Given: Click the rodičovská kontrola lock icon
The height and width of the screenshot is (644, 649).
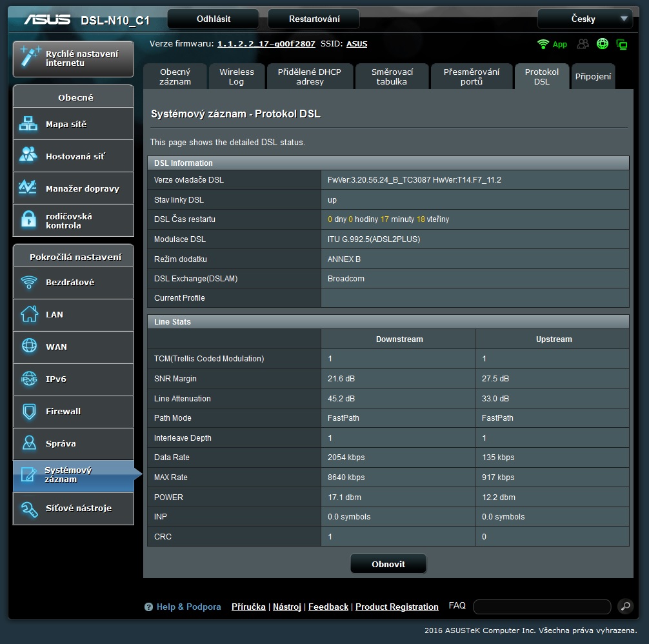Looking at the screenshot, I should coord(29,221).
